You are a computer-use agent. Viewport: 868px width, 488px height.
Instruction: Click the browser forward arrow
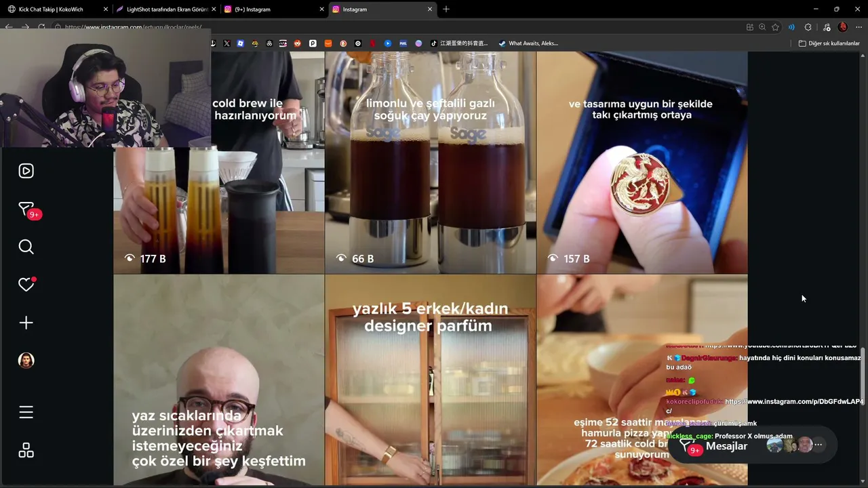[25, 27]
